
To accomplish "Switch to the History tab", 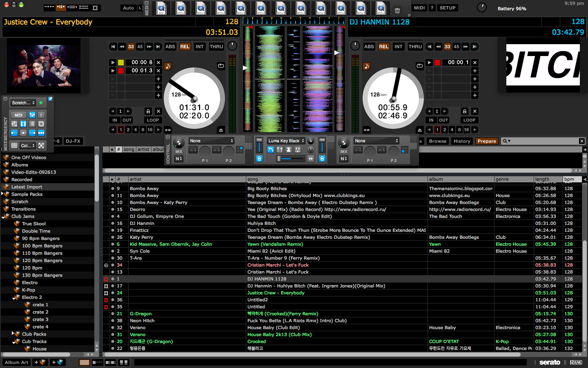I will coord(462,141).
